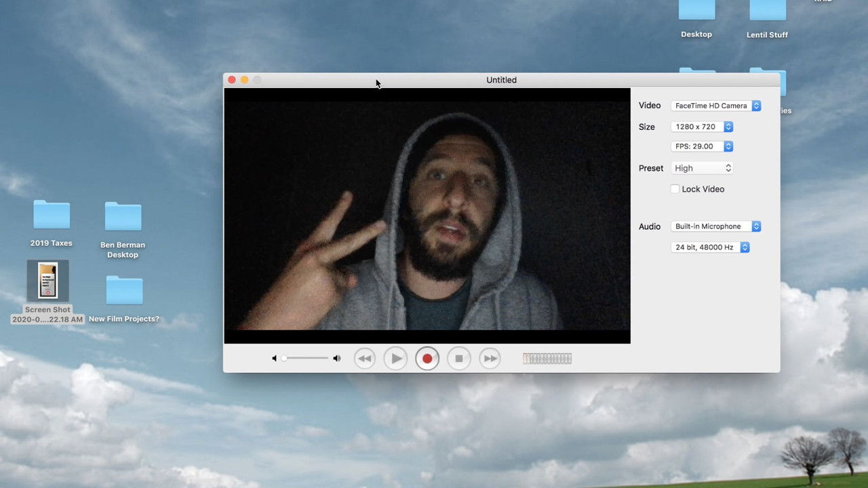Expand the 24 bit, 48000 Hz dropdown

[x=709, y=247]
